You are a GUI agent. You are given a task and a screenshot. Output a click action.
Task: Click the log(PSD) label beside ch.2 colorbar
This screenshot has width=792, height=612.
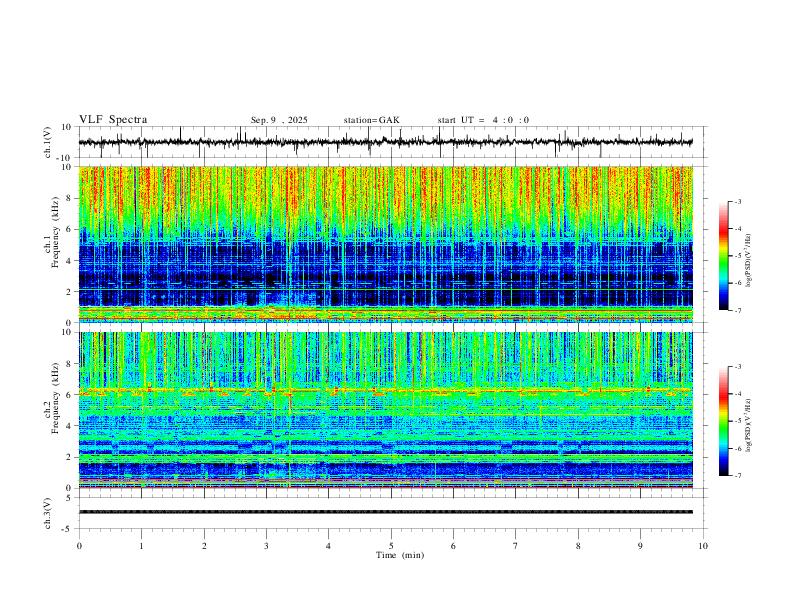pos(748,426)
